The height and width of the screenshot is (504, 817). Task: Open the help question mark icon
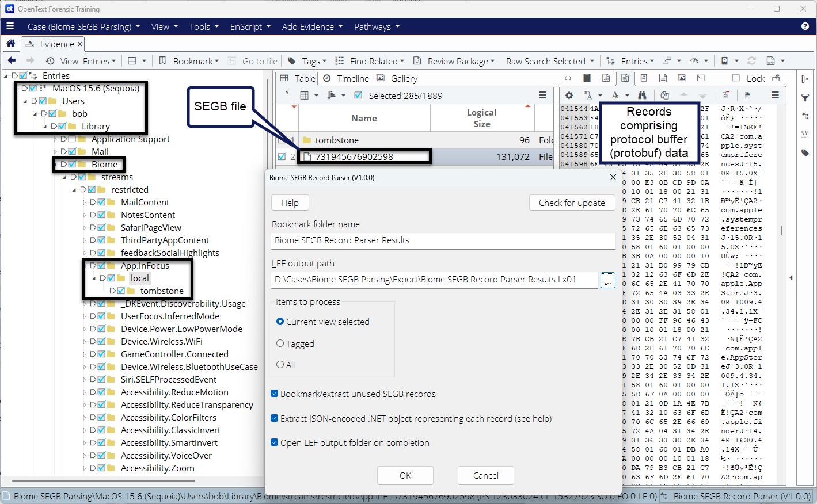pos(805,26)
